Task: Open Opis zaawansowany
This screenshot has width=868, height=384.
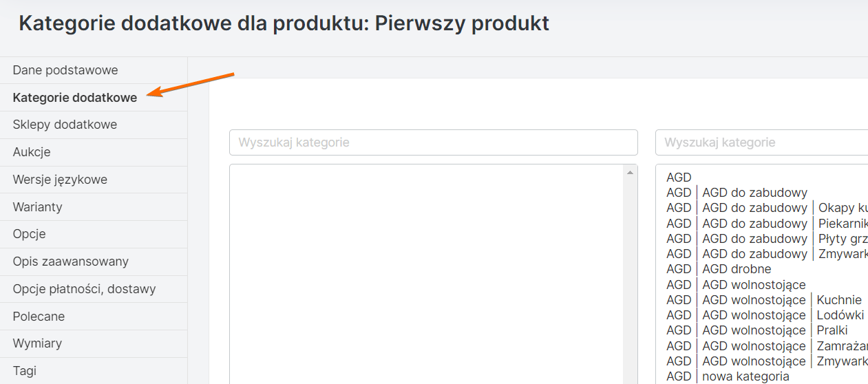Action: coord(70,262)
